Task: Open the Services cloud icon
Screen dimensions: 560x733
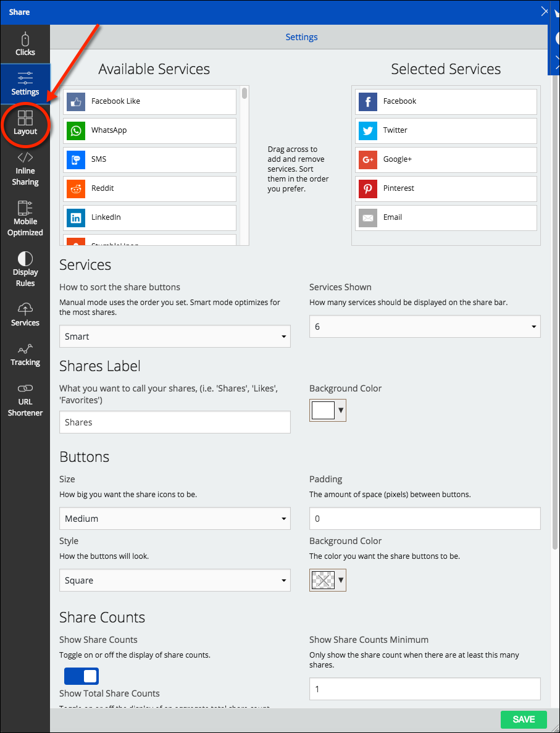Action: [25, 309]
